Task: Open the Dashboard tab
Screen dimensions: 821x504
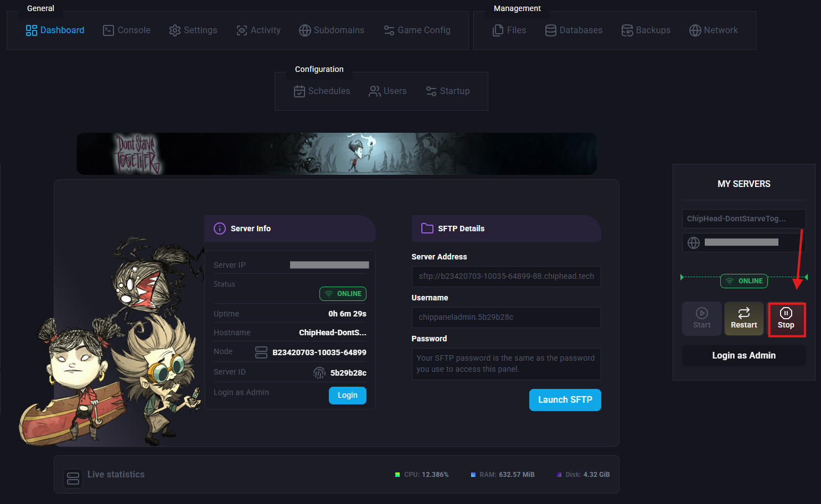Action: pos(55,30)
